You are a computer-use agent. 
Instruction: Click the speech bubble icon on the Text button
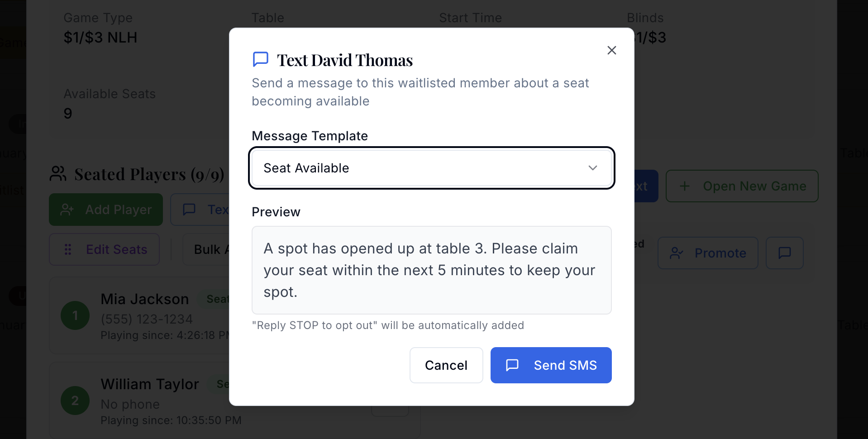click(x=189, y=209)
